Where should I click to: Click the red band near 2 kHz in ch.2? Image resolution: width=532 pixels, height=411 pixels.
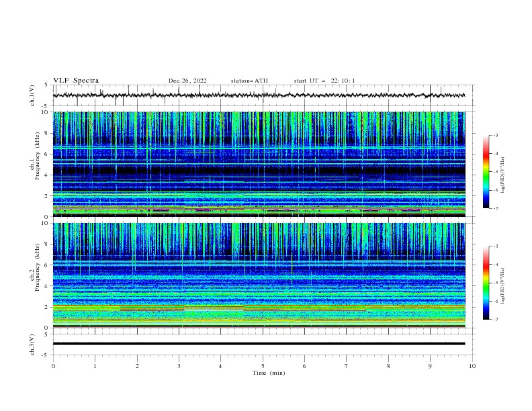pos(259,306)
